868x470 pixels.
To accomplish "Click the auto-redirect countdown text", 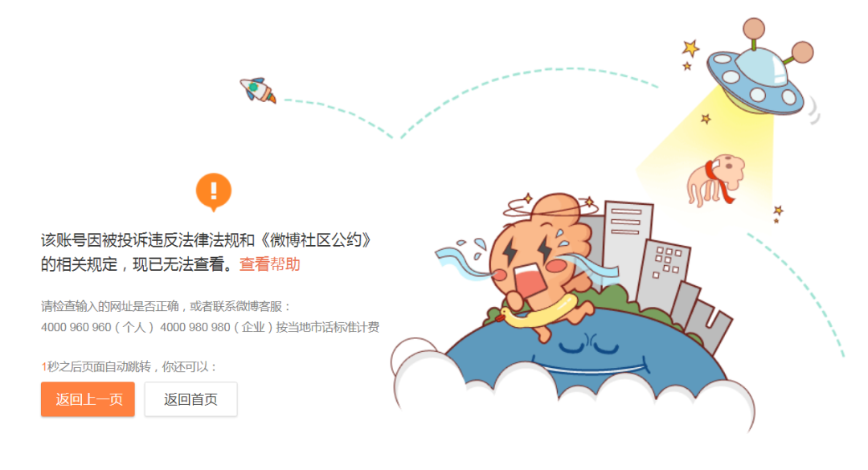I will 129,366.
